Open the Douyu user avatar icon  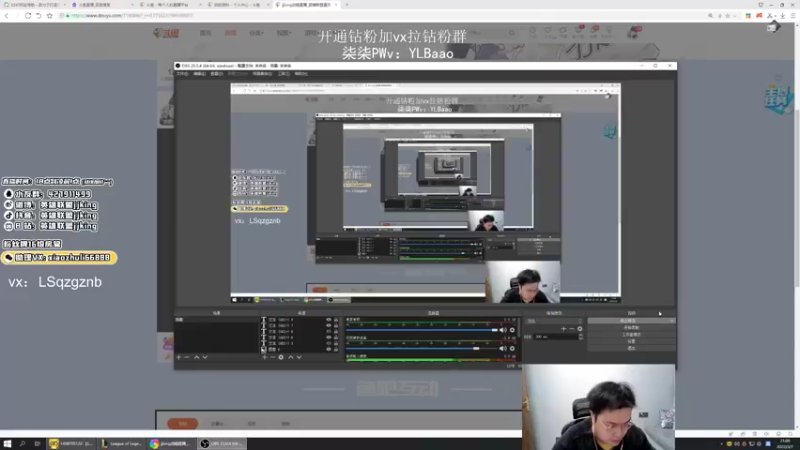click(x=634, y=33)
